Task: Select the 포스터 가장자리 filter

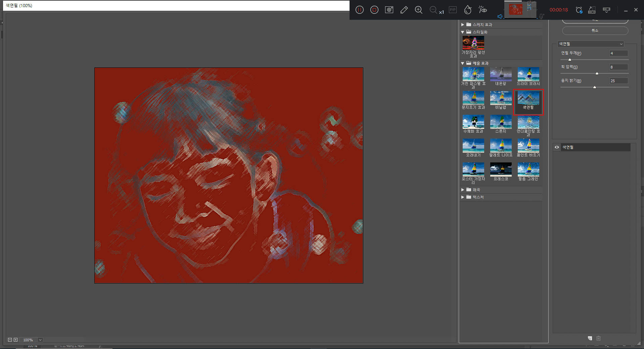Action: point(473,169)
